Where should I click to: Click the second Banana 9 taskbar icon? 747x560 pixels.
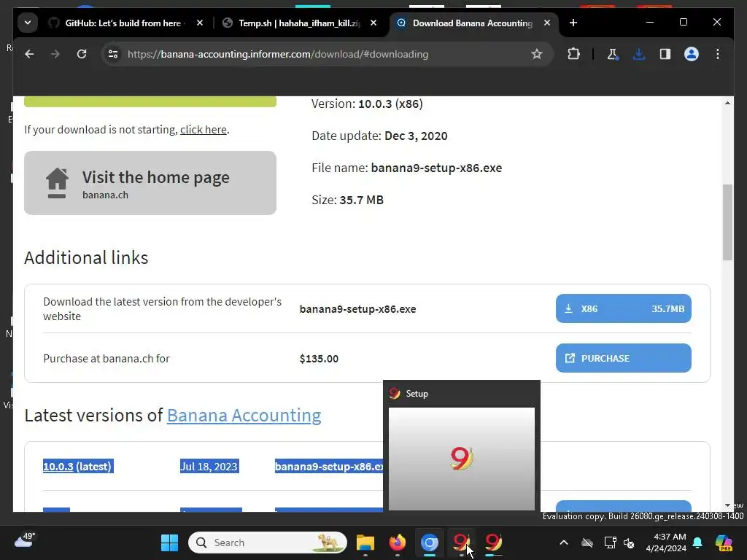click(x=493, y=542)
